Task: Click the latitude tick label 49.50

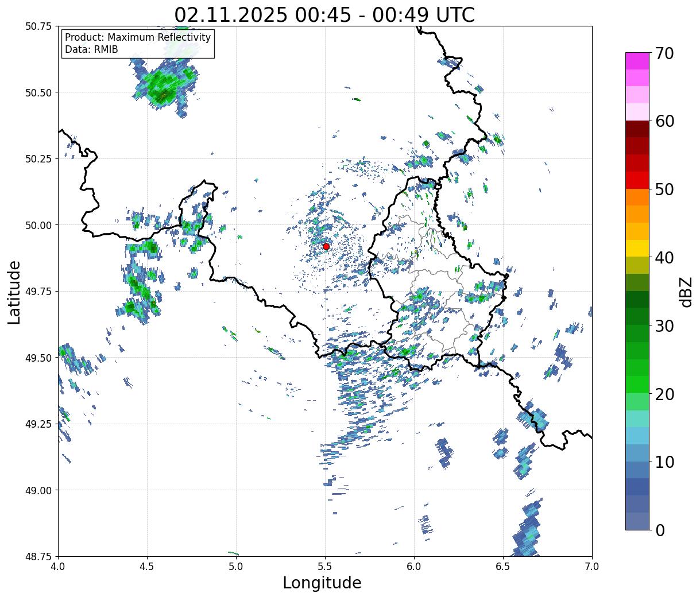Action: [x=38, y=358]
